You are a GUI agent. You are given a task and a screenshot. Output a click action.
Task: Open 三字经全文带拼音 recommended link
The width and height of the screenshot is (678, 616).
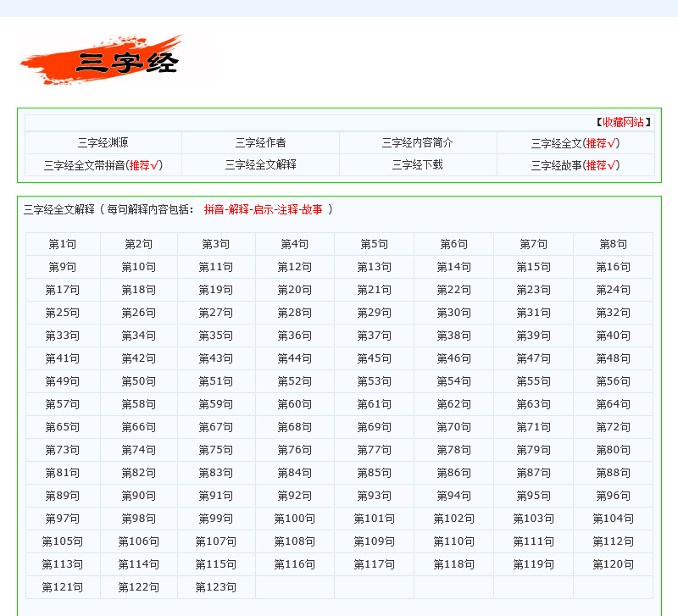click(103, 165)
